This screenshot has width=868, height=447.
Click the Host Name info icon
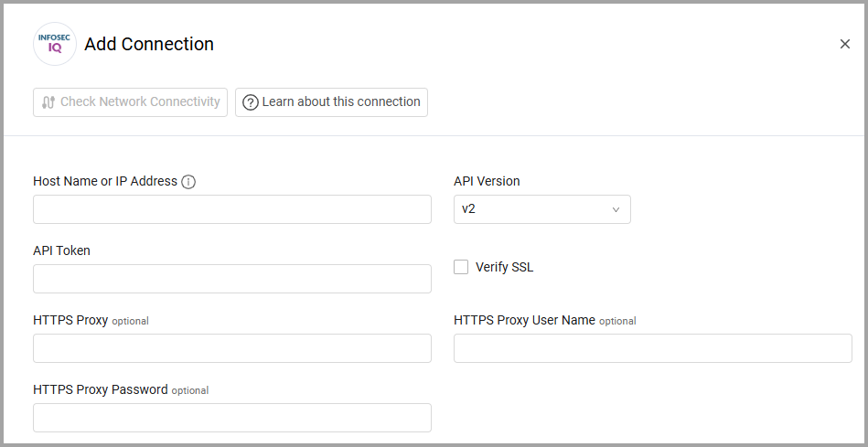[x=188, y=182]
